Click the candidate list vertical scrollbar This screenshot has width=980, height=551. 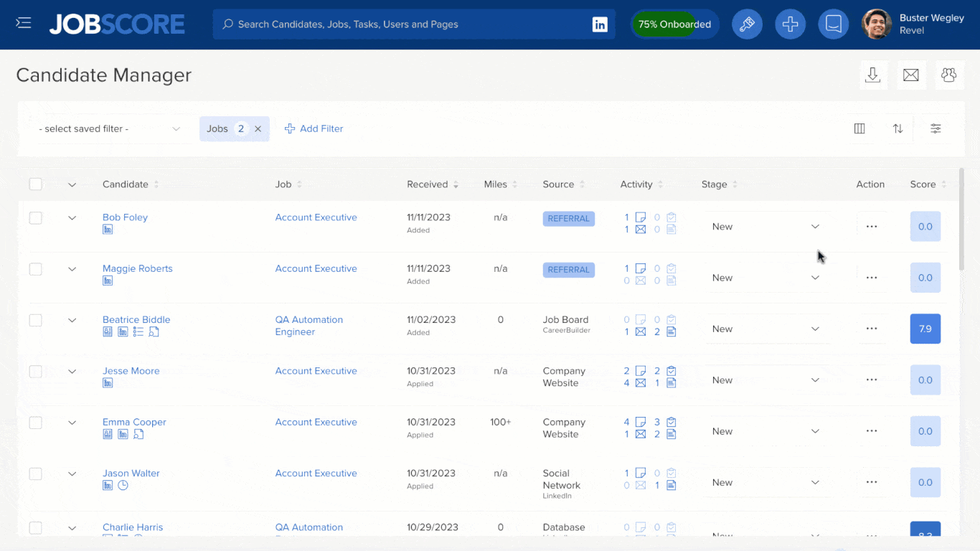[961, 219]
